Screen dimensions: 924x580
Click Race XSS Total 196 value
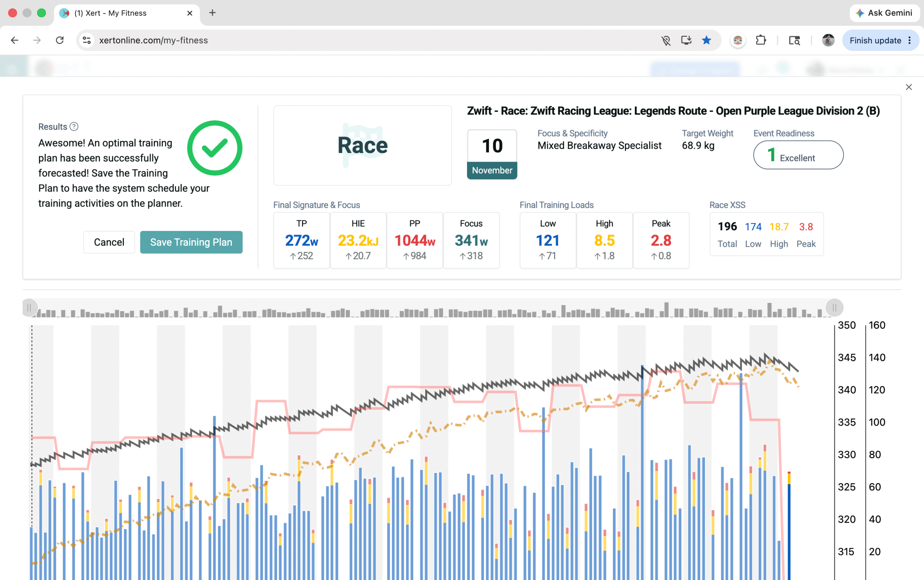click(727, 226)
